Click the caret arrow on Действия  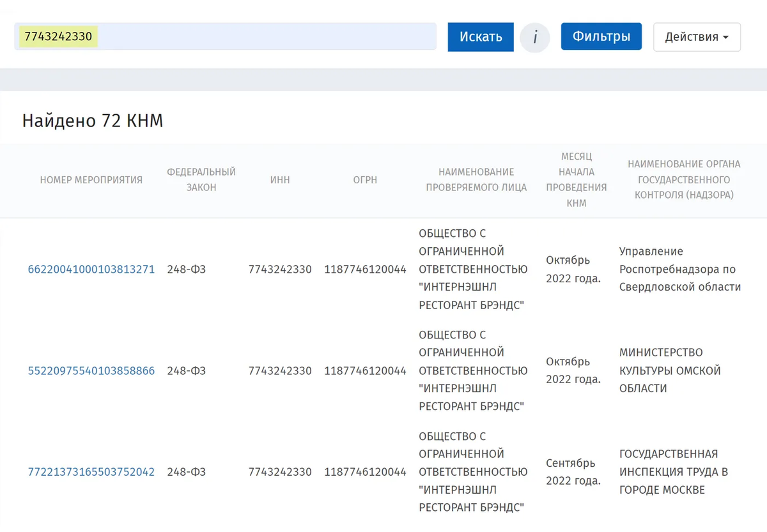[727, 37]
